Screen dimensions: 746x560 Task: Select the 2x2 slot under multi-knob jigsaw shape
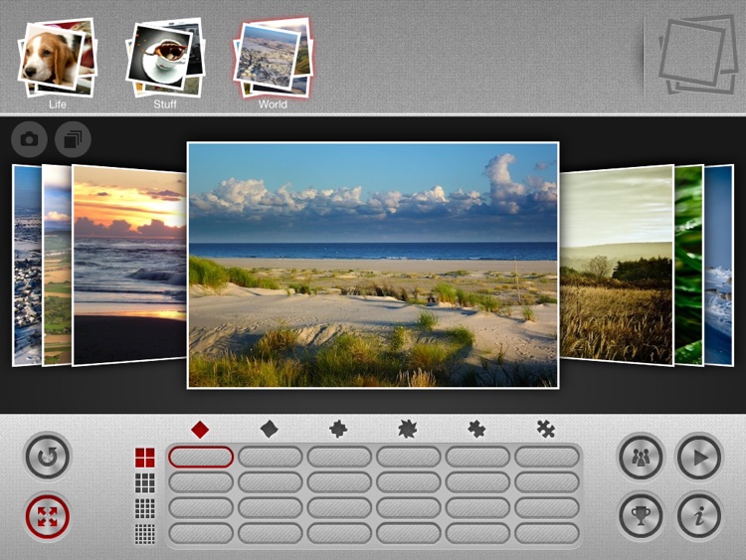(547, 458)
